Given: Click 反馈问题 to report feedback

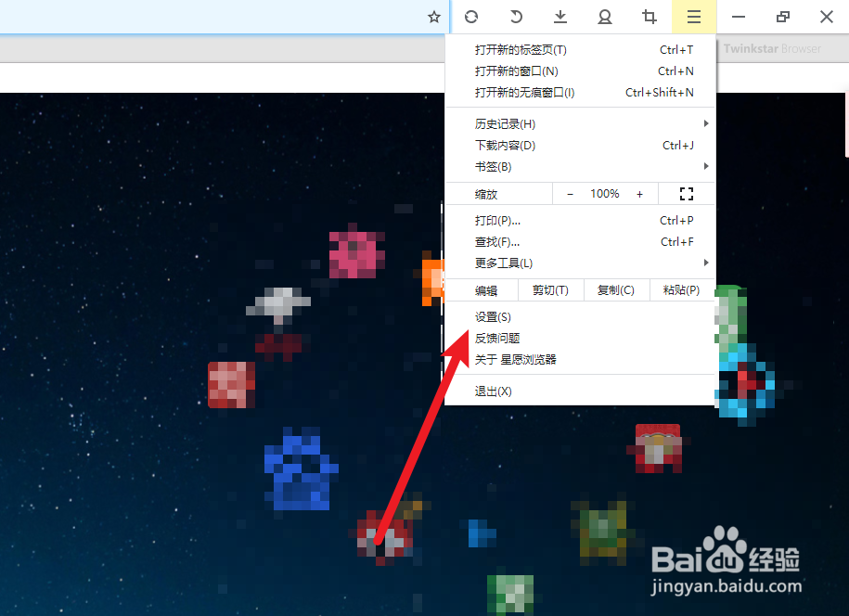Looking at the screenshot, I should [x=497, y=338].
